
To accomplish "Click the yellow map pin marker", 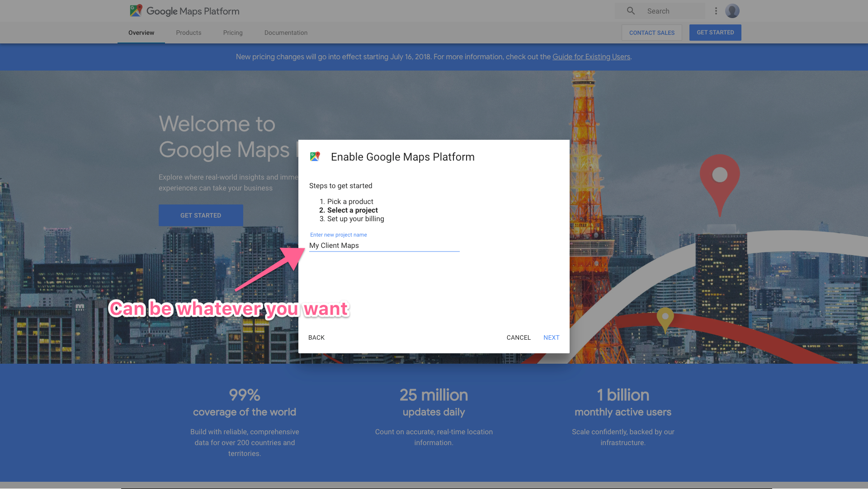I will coord(665,318).
